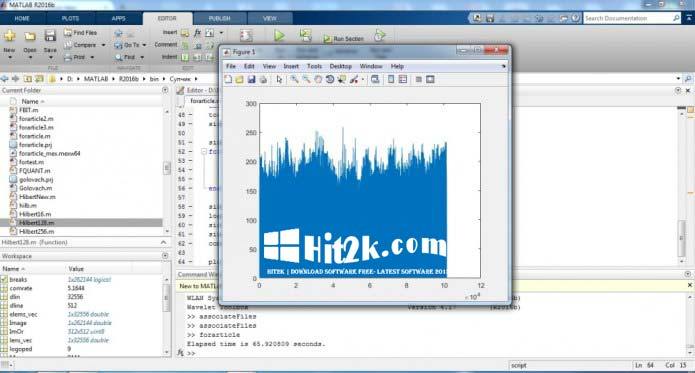Image resolution: width=695 pixels, height=373 pixels.
Task: Switch to the HOME ribbon tab
Action: point(22,19)
